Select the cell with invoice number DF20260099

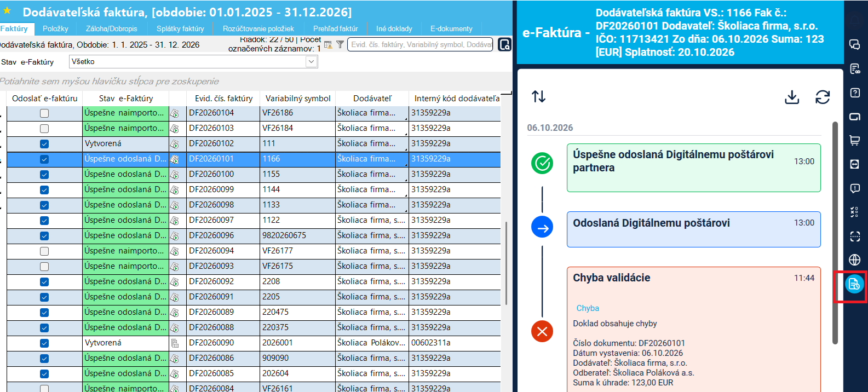point(223,189)
